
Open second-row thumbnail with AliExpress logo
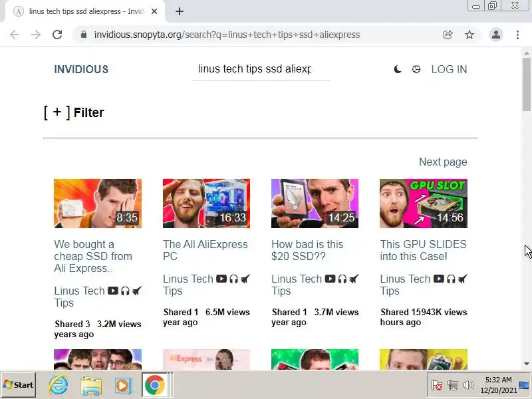[206, 359]
